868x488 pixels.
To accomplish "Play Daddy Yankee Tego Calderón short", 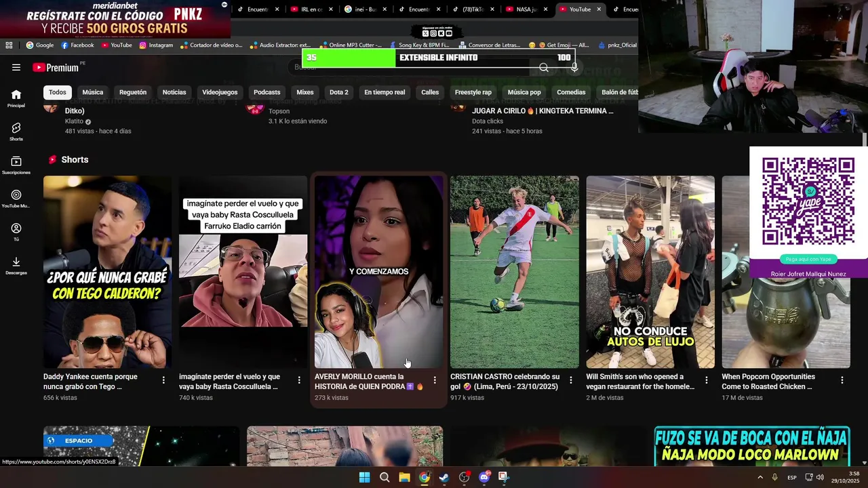I will pos(108,272).
